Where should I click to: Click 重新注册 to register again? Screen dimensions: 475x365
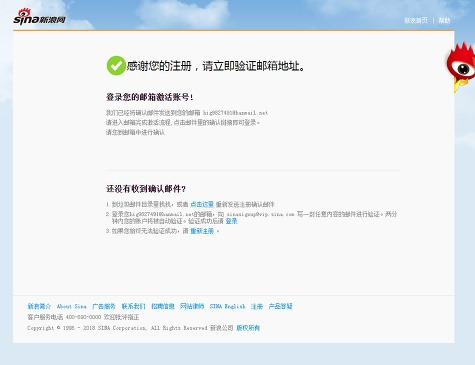[202, 231]
